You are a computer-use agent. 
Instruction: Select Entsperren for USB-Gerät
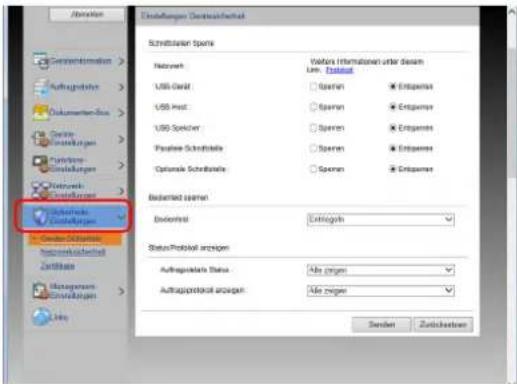pos(393,87)
